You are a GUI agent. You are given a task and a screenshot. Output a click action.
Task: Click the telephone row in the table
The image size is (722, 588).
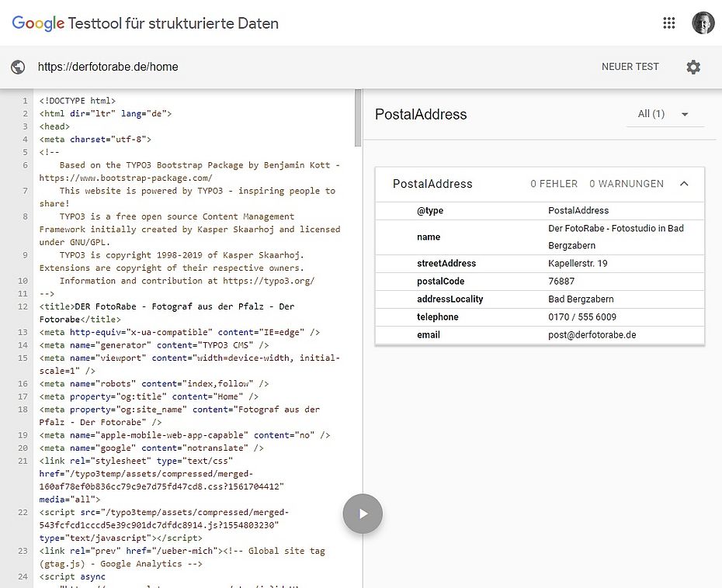[438, 317]
